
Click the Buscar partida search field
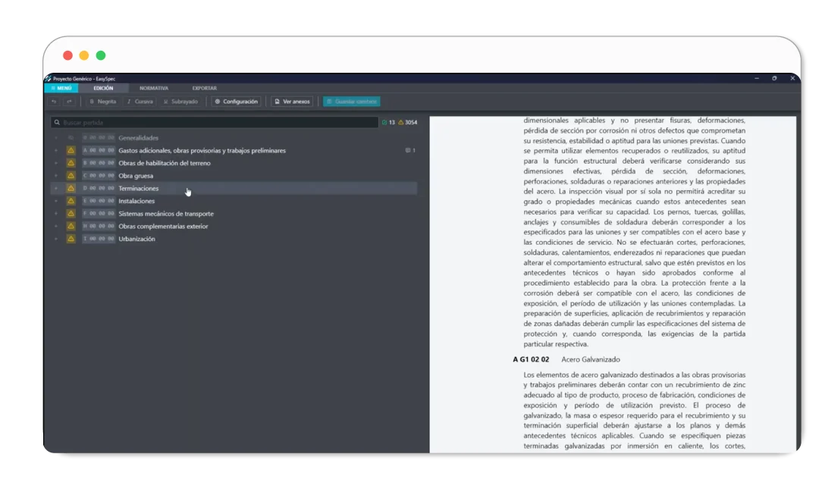click(214, 122)
